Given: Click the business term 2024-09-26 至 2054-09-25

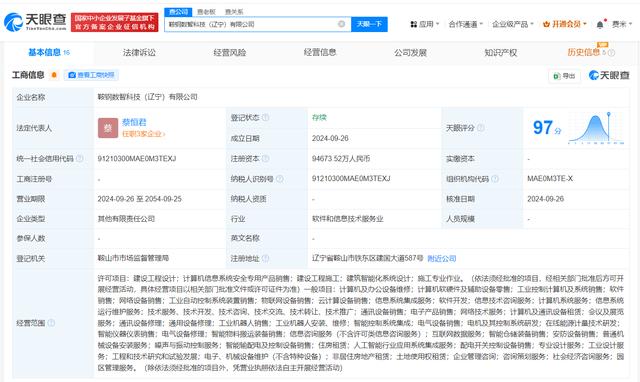Looking at the screenshot, I should point(140,199).
